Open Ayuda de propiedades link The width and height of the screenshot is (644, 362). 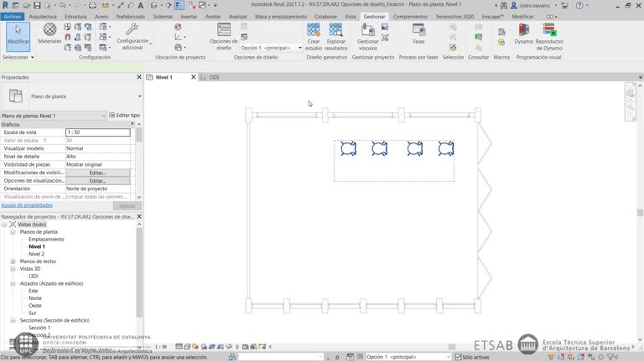pyautogui.click(x=27, y=204)
